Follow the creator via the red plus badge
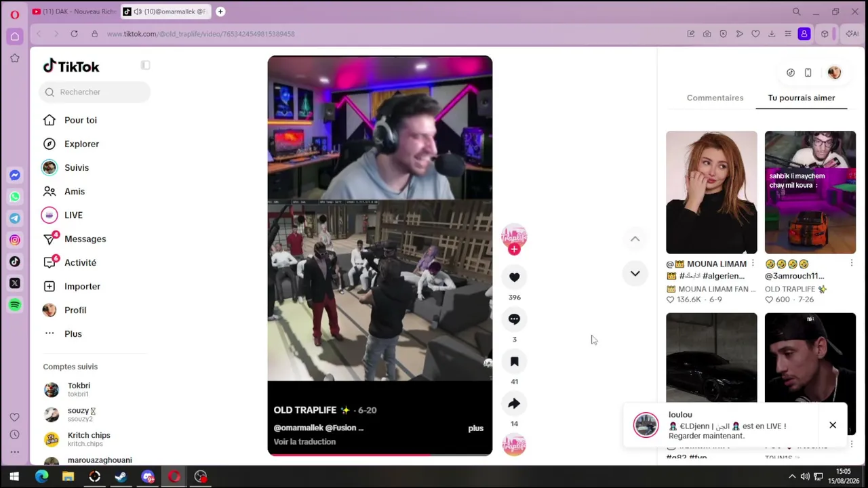The image size is (868, 488). coord(514,249)
